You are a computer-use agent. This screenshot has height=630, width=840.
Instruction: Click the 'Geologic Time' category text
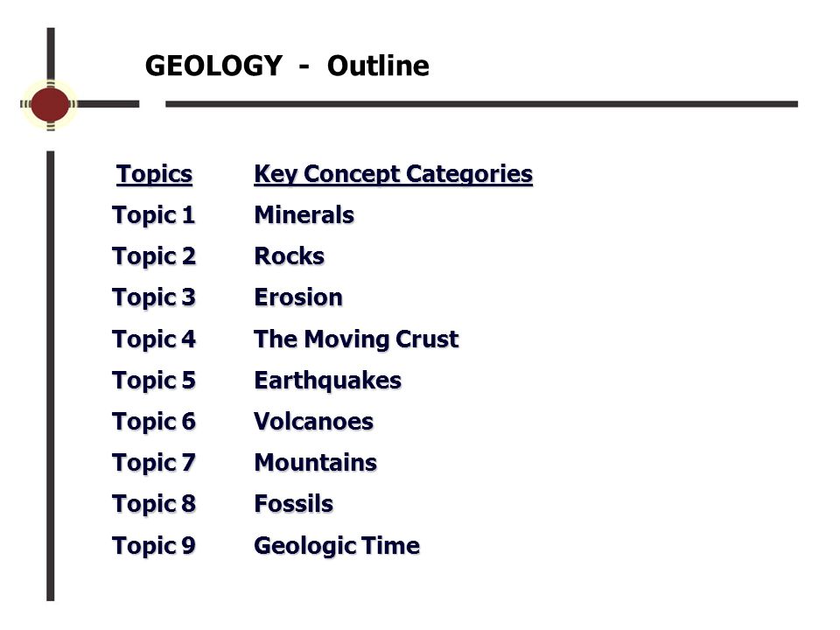click(x=337, y=547)
